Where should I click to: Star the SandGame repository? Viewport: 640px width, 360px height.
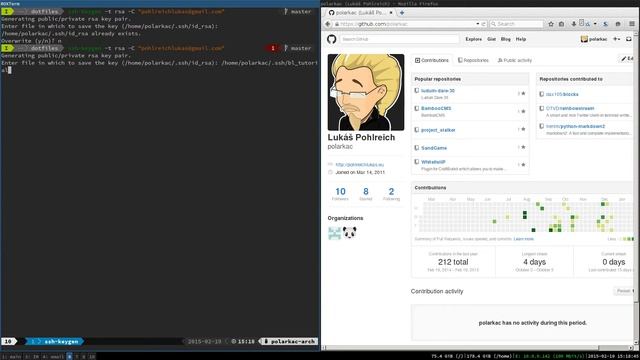(x=523, y=147)
